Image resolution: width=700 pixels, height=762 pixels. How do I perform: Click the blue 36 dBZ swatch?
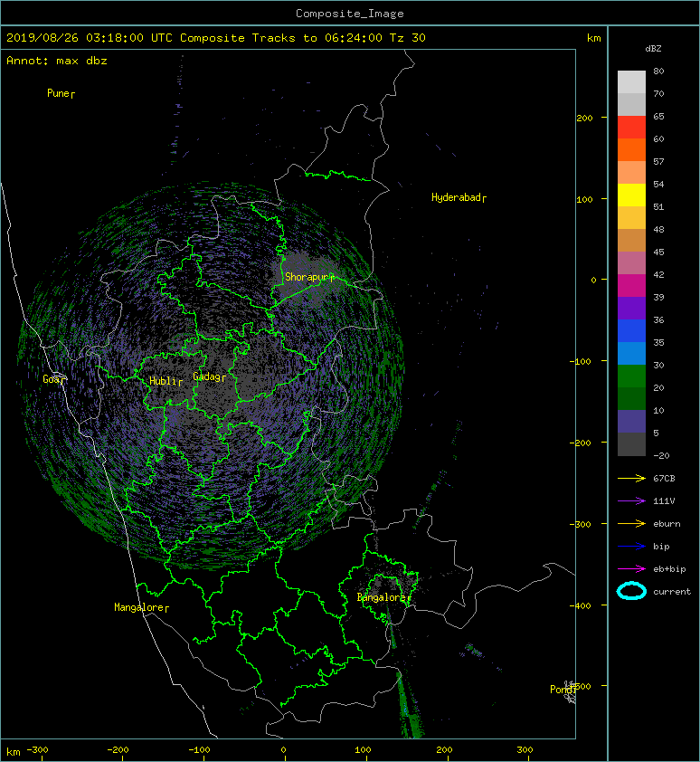(x=631, y=330)
